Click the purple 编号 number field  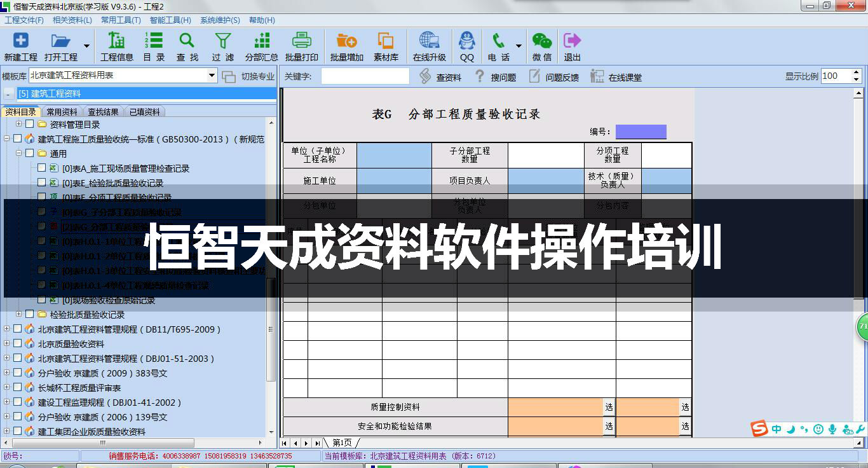[641, 132]
